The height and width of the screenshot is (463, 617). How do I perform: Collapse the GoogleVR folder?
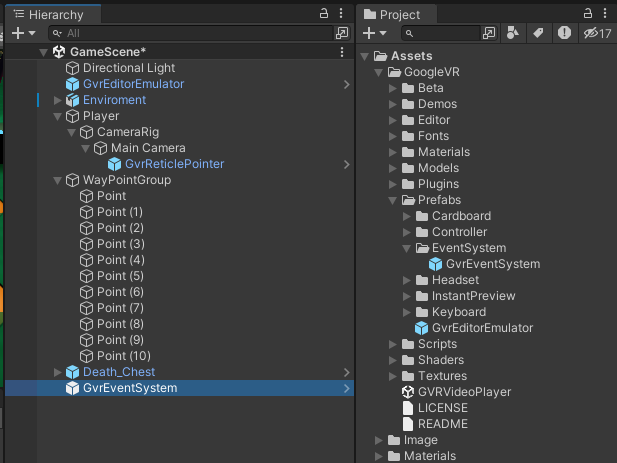(x=379, y=72)
